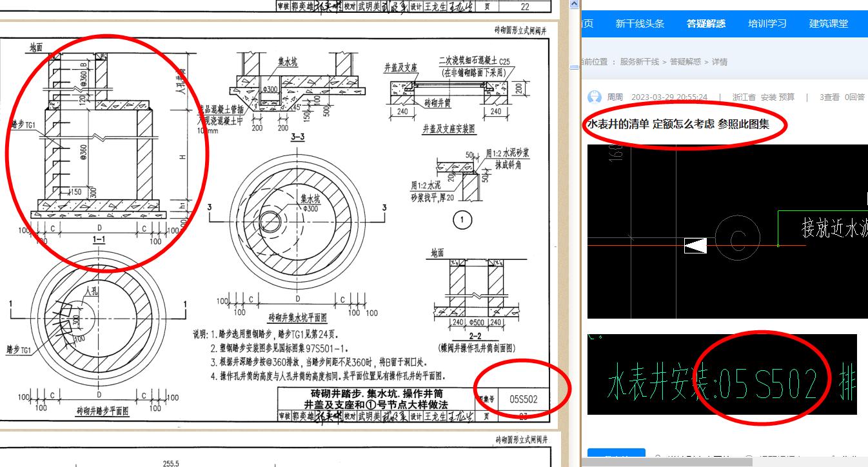Image resolution: width=868 pixels, height=467 pixels.
Task: Open the CAD image showing 接就近水源
Action: click(x=727, y=231)
